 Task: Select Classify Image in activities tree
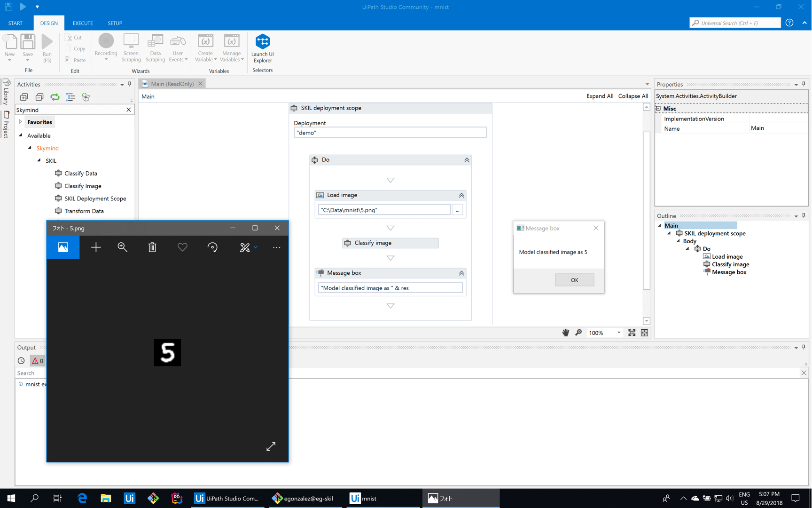coord(83,186)
